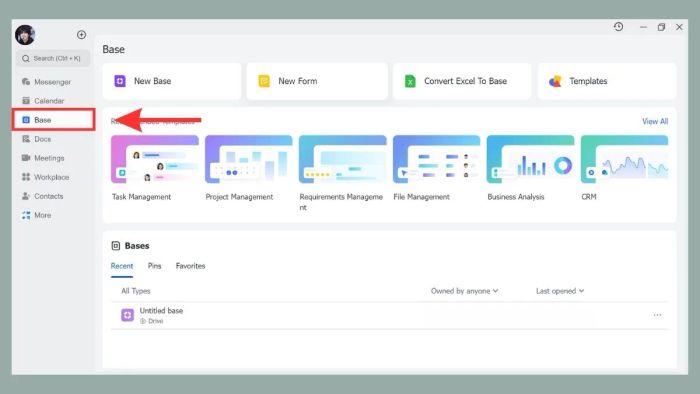Click the Business Analysis label
Screen dimensions: 700x394
pos(516,197)
